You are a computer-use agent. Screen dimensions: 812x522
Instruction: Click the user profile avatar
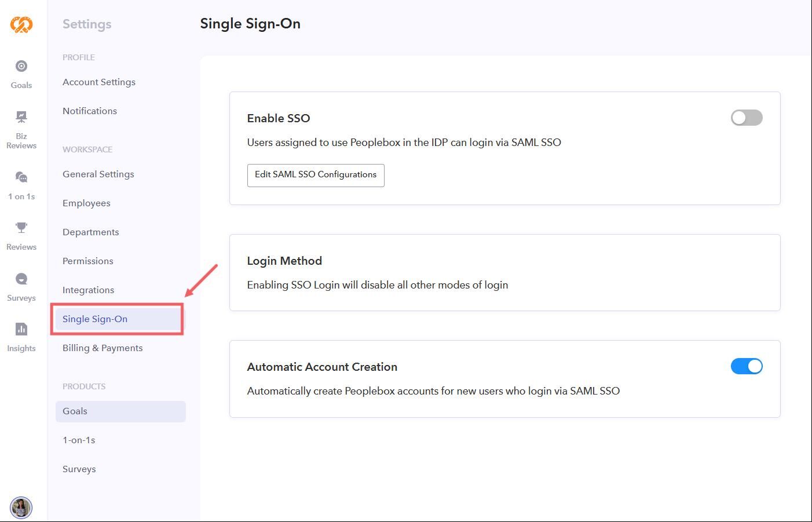pyautogui.click(x=21, y=508)
